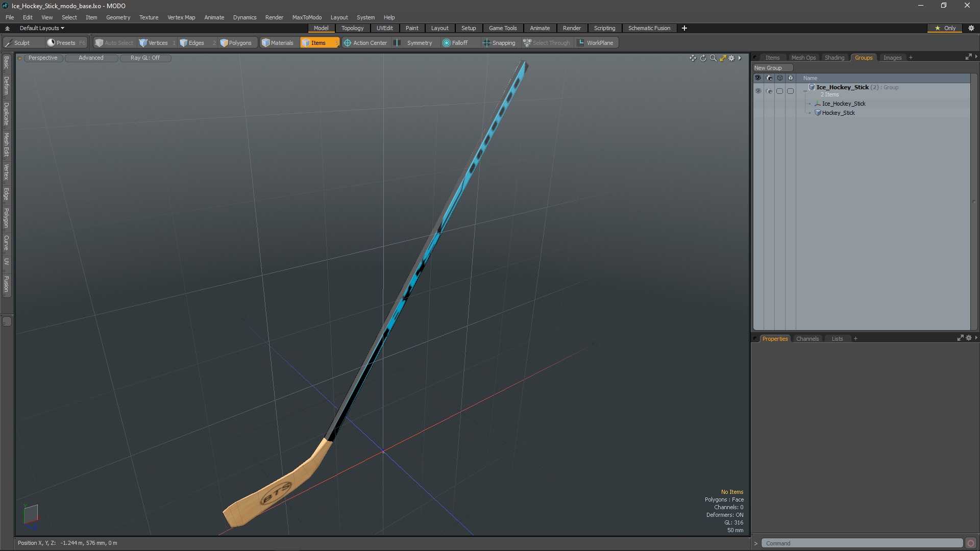The image size is (980, 551).
Task: Maximize the viewport with the orange arrow icon
Action: click(723, 58)
